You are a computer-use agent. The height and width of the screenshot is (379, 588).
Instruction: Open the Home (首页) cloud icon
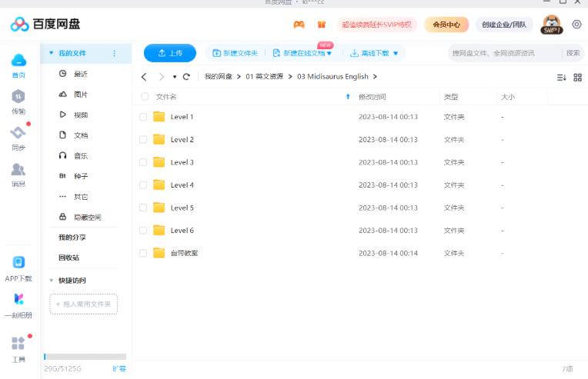tap(18, 60)
